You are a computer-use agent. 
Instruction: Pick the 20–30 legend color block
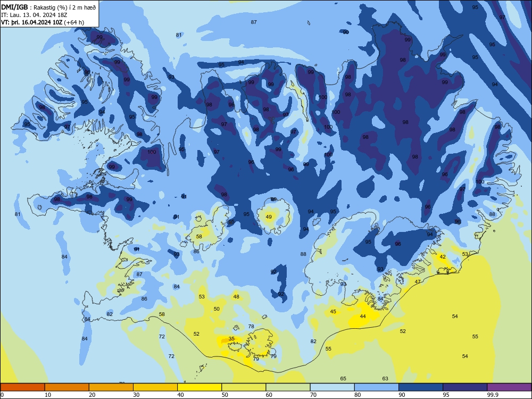tap(111, 387)
